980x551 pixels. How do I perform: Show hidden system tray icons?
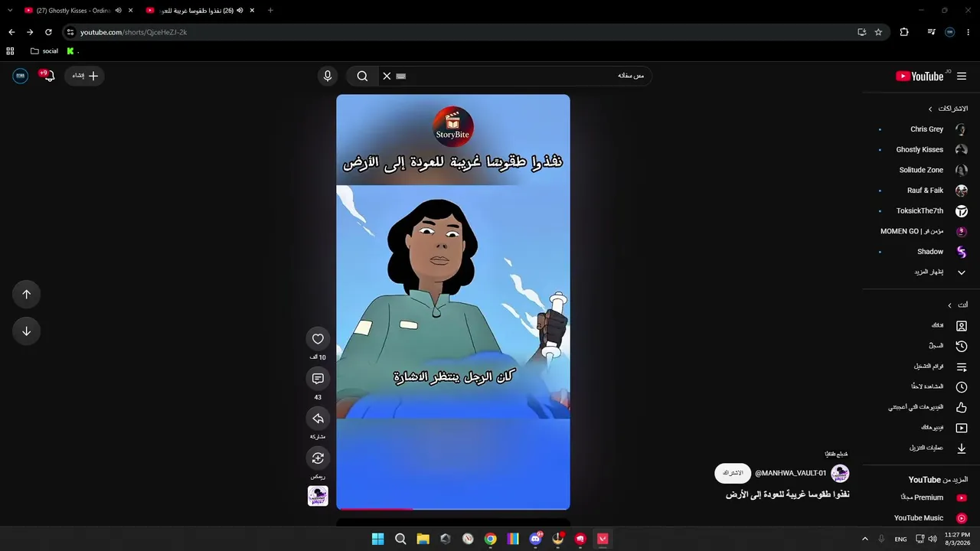(x=865, y=539)
